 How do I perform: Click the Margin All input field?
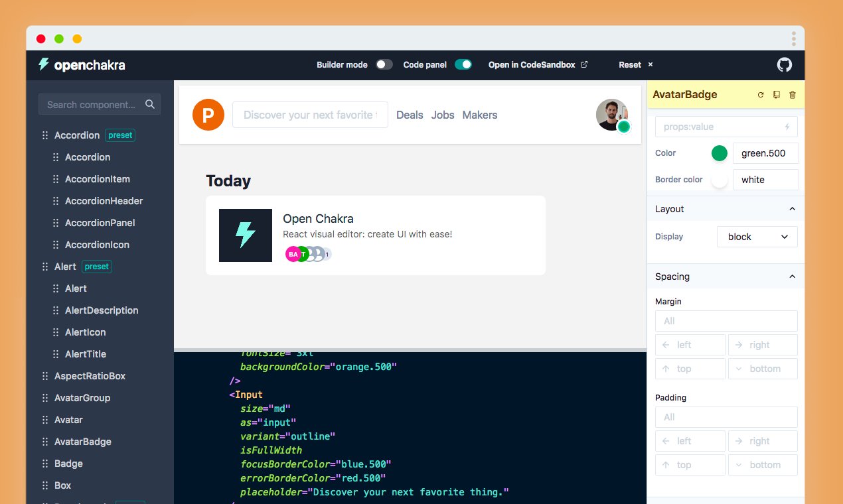[x=726, y=321]
